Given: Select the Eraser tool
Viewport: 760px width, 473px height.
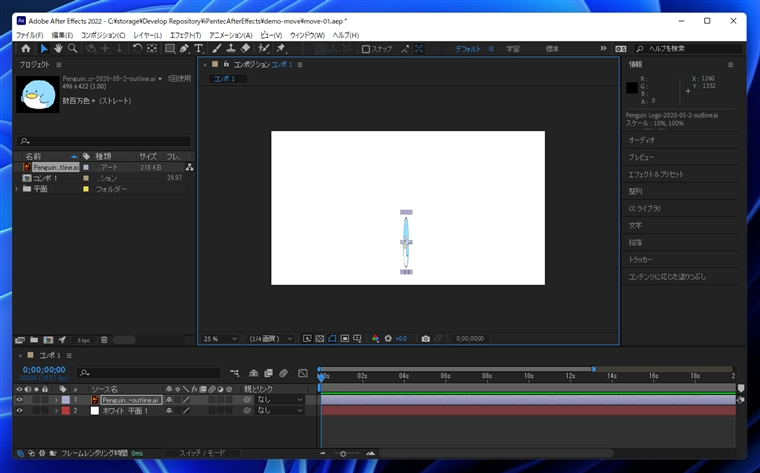Looking at the screenshot, I should (x=245, y=48).
